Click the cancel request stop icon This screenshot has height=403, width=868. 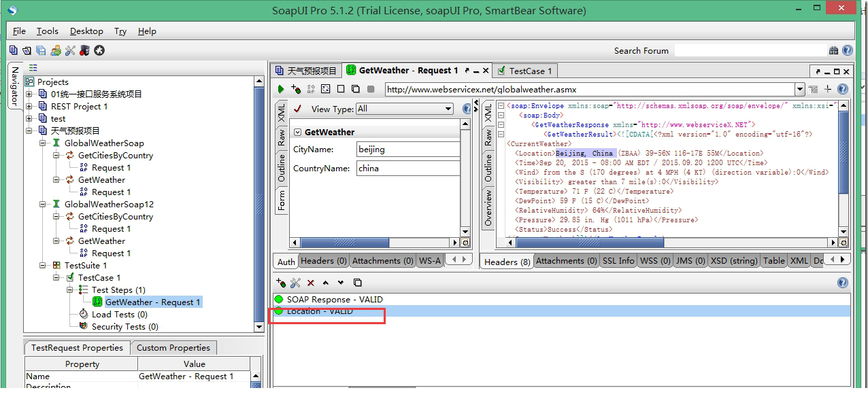[x=371, y=89]
